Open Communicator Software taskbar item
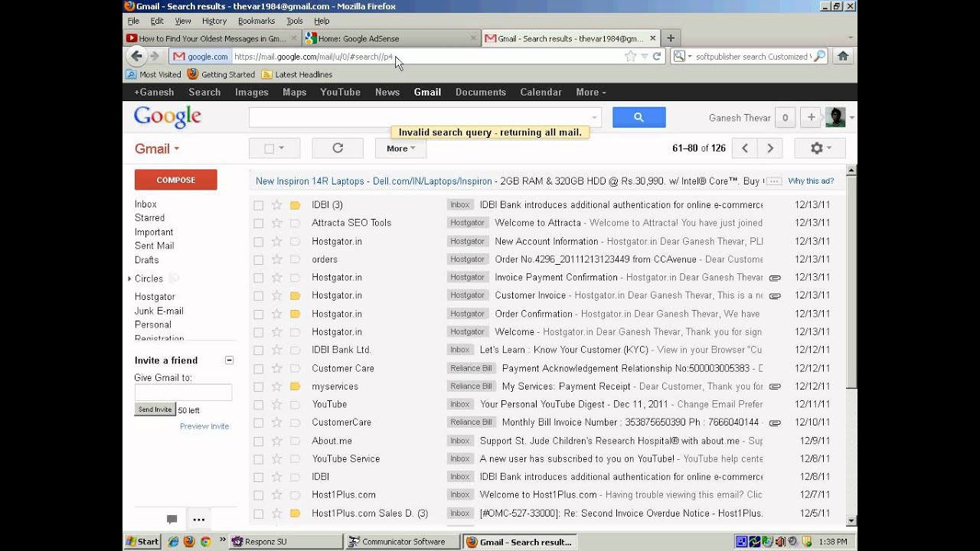The height and width of the screenshot is (551, 980). click(402, 542)
